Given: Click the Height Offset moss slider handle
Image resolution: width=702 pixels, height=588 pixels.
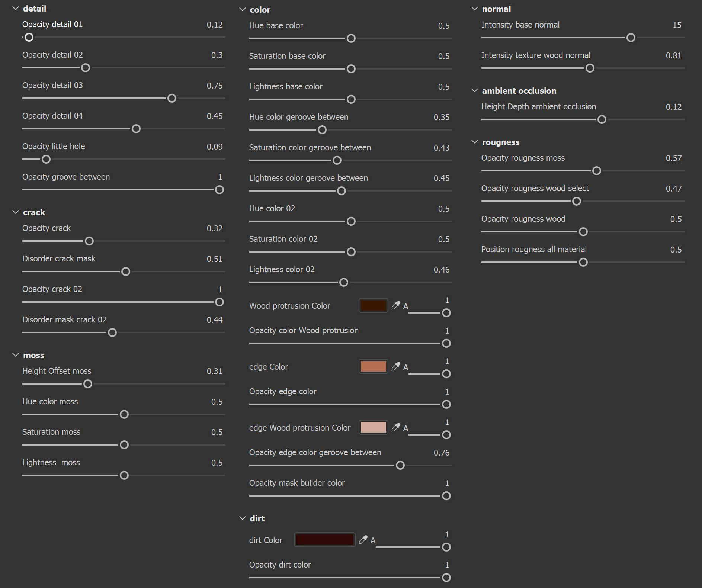Looking at the screenshot, I should (88, 384).
